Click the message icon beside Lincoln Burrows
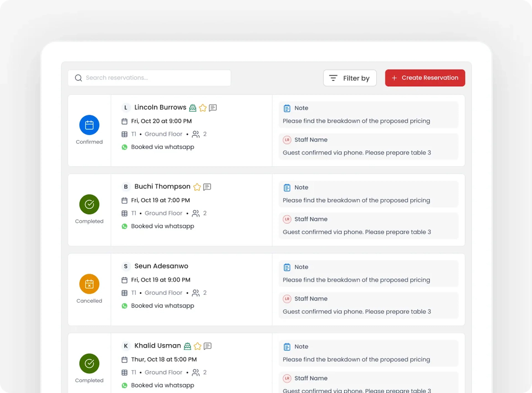The image size is (532, 393). coord(213,108)
